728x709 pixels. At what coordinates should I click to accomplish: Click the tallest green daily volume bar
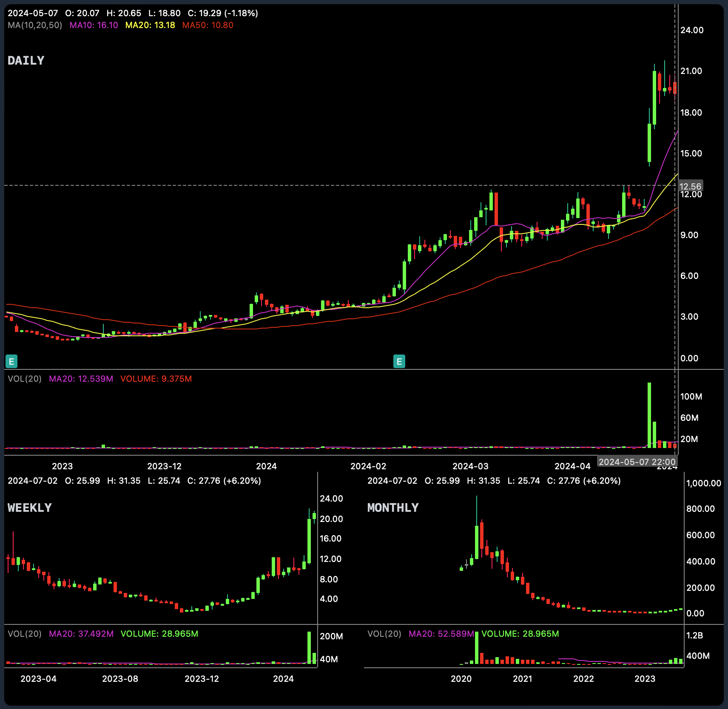pos(649,415)
